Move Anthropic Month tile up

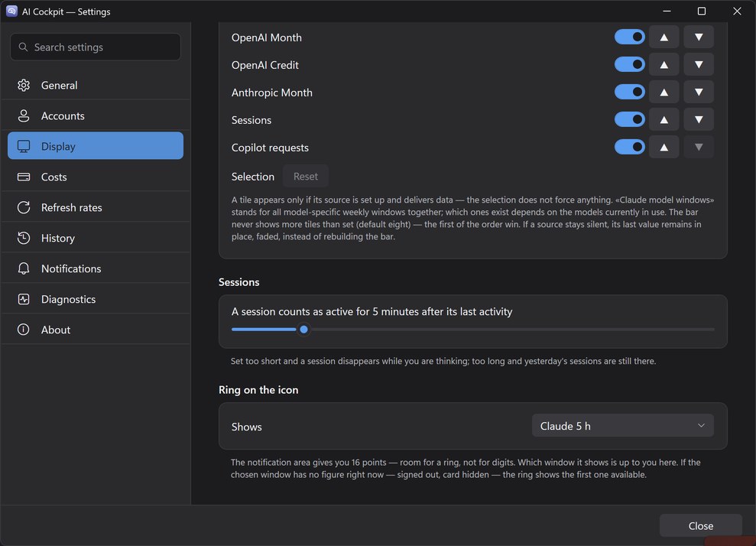pyautogui.click(x=664, y=92)
